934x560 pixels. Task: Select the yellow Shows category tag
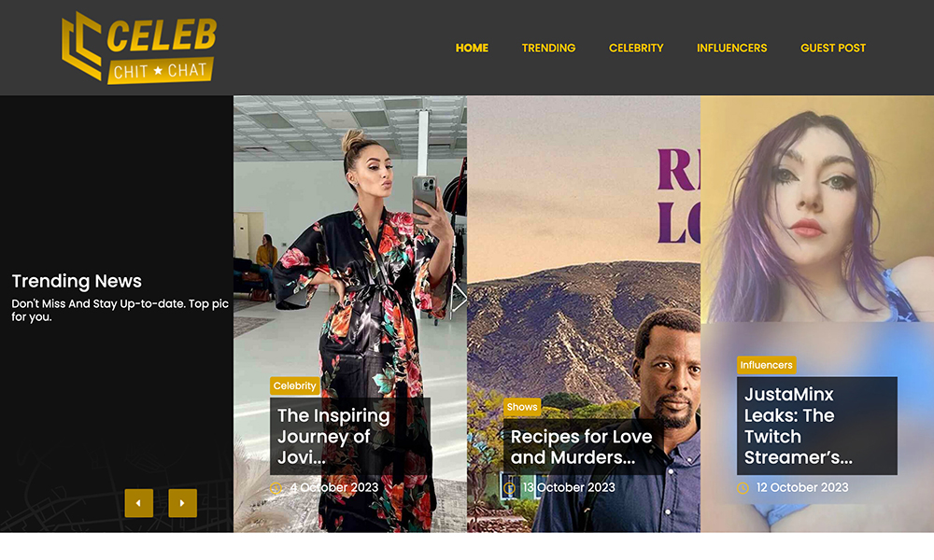pyautogui.click(x=522, y=407)
